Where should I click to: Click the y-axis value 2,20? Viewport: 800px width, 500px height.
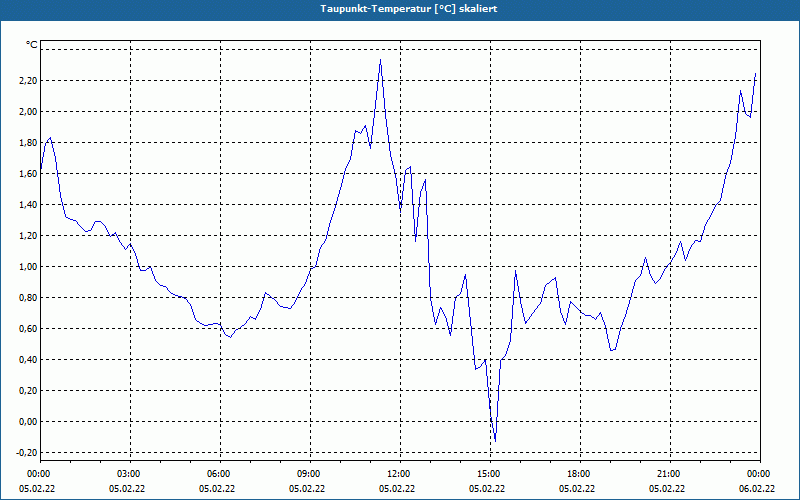[x=28, y=81]
